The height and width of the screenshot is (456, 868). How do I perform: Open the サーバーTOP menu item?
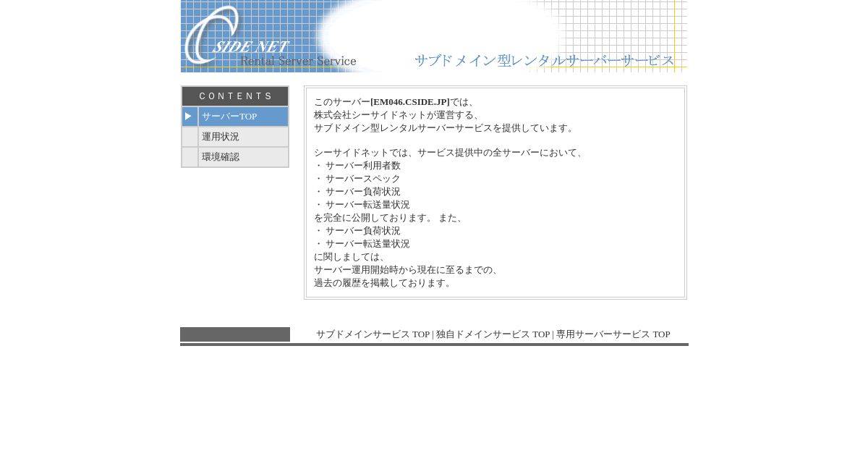pos(243,117)
